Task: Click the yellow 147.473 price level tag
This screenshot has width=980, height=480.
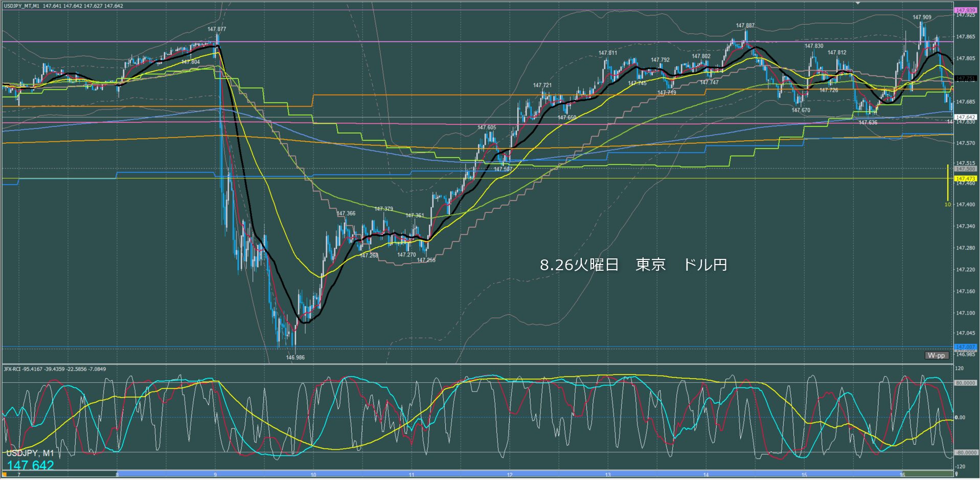Action: [x=965, y=179]
